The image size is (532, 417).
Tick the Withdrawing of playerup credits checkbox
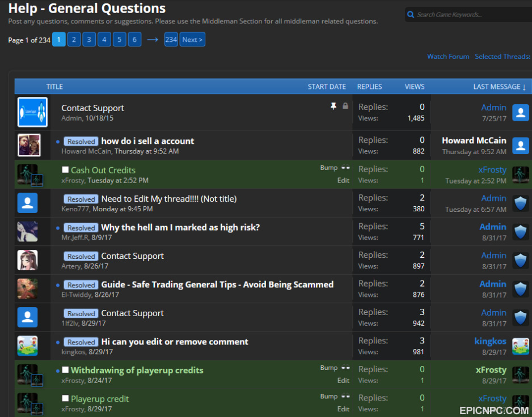pos(65,369)
